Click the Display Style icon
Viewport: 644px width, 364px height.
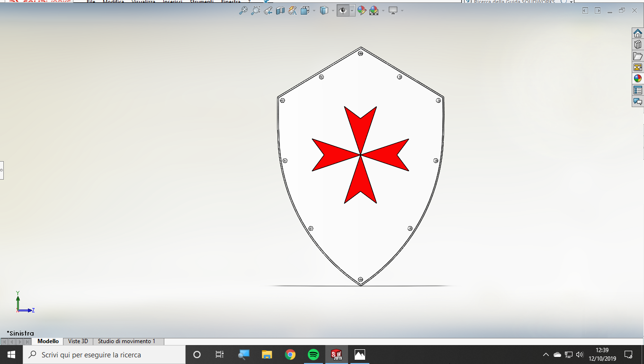[324, 10]
